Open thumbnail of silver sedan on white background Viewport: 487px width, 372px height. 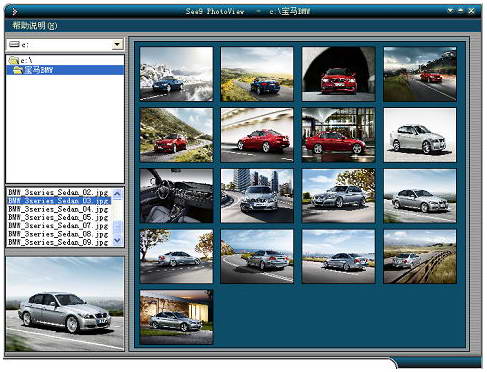(420, 135)
